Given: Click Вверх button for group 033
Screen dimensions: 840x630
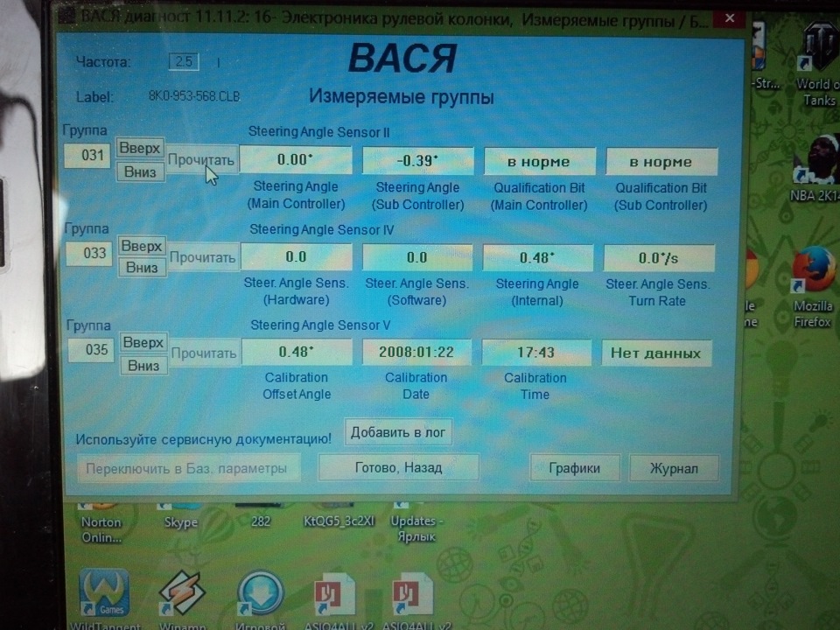Looking at the screenshot, I should (x=142, y=247).
